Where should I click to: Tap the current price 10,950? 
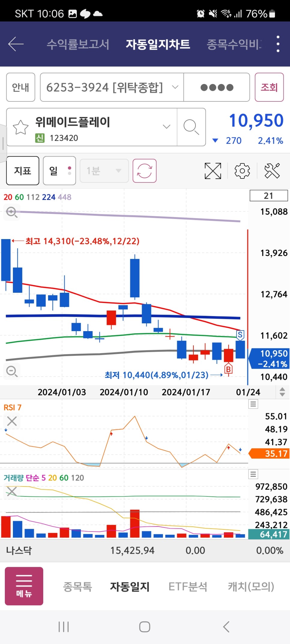256,121
